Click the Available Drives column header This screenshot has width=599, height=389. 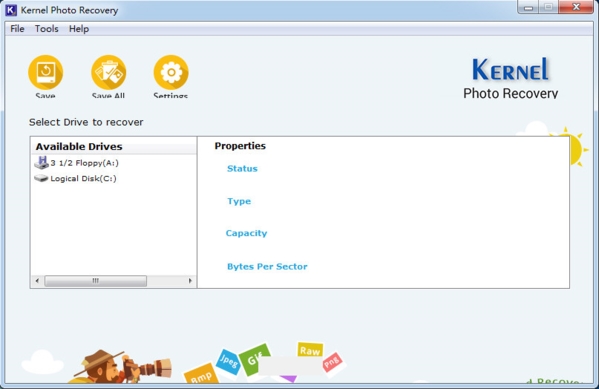(113, 146)
